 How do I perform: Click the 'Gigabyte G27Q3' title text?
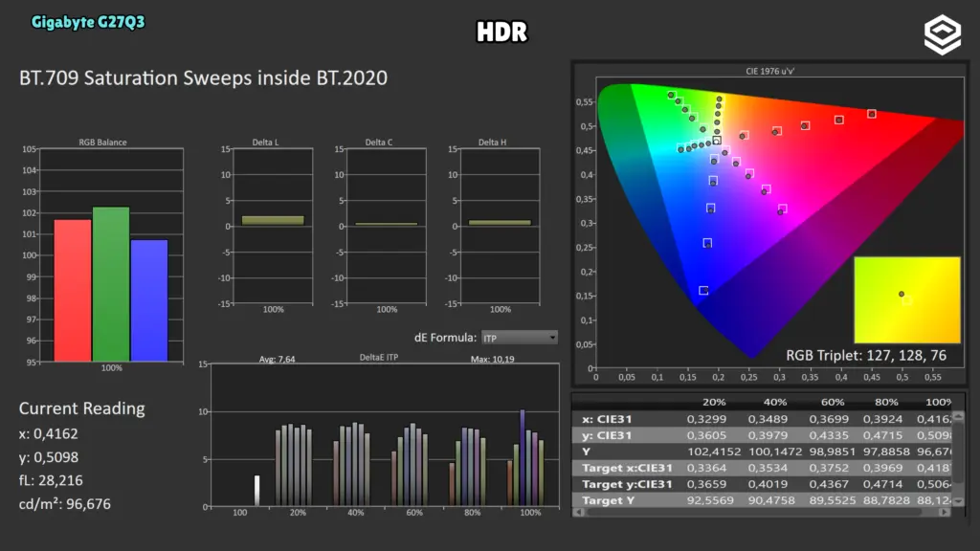pyautogui.click(x=88, y=23)
